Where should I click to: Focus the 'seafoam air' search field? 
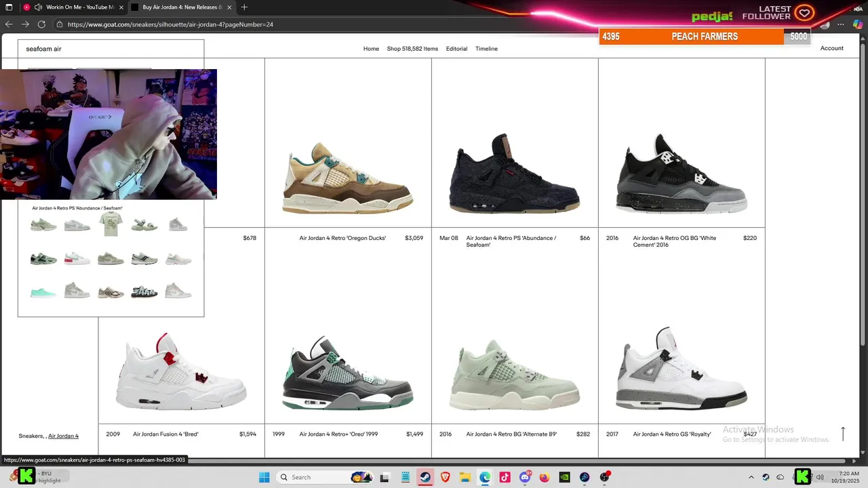111,49
